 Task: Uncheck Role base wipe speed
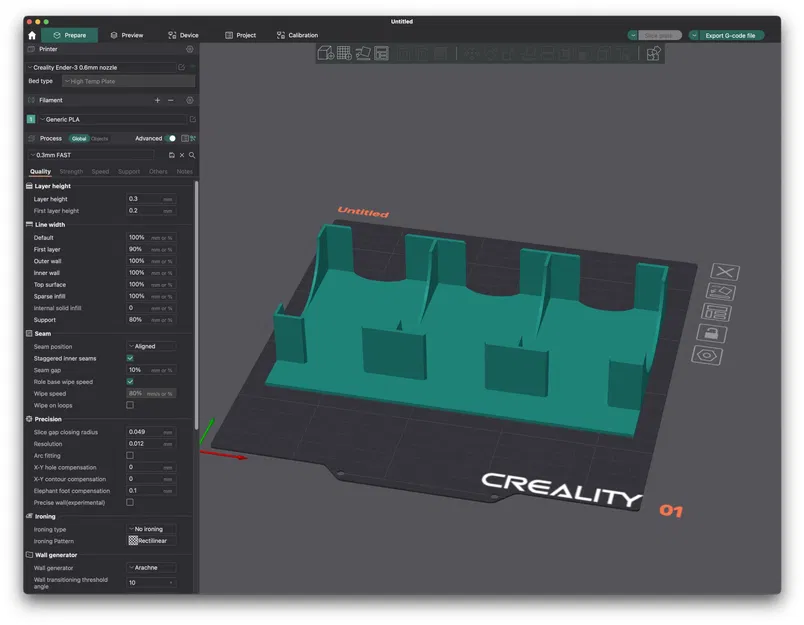130,382
